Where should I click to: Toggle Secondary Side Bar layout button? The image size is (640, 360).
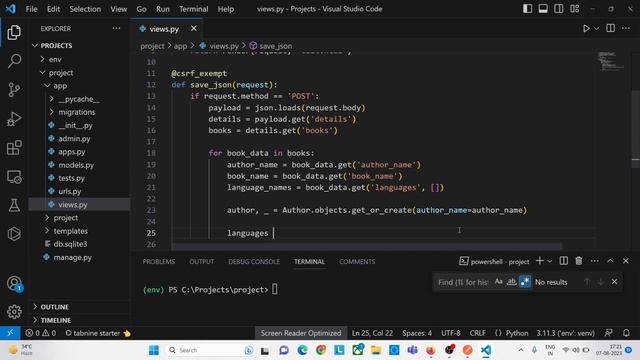click(x=558, y=9)
